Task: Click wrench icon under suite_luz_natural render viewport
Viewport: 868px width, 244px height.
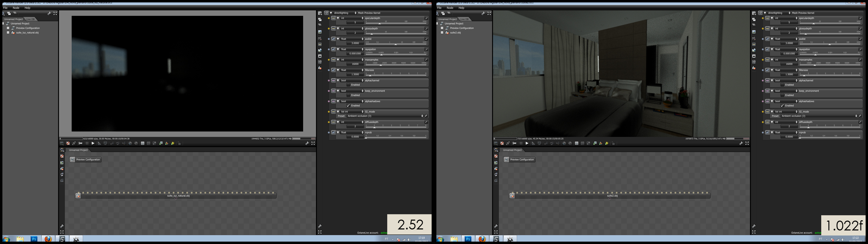Action: [307, 143]
